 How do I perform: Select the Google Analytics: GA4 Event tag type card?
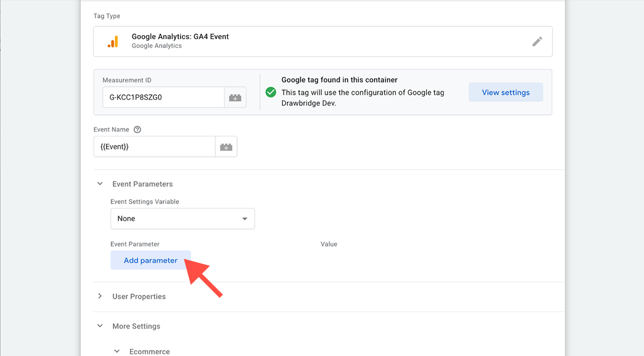pos(323,42)
